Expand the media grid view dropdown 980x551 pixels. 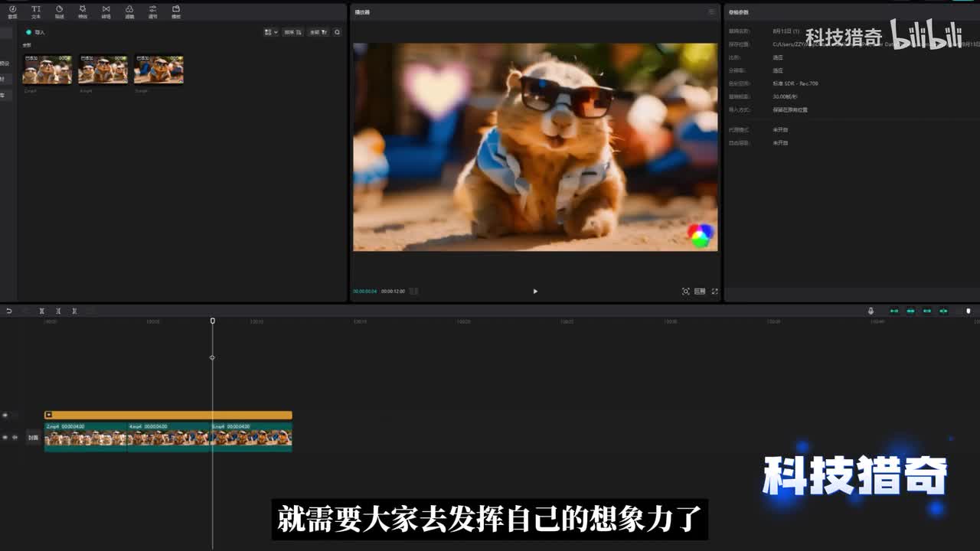tap(271, 32)
